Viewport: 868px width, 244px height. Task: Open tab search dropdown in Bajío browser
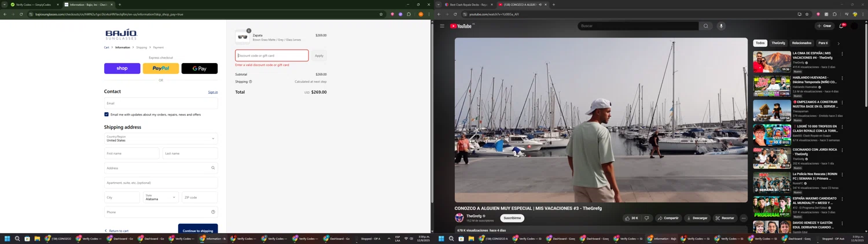pos(4,5)
